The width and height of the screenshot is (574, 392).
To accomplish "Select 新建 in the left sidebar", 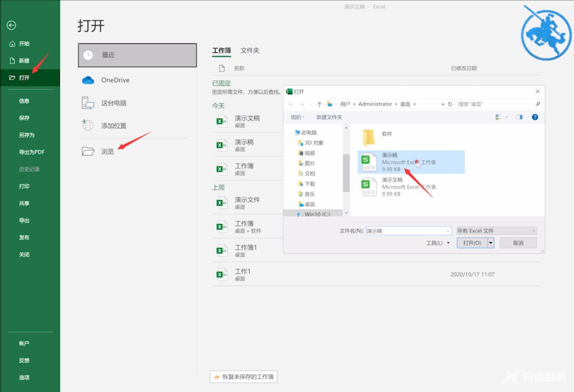I will 24,61.
